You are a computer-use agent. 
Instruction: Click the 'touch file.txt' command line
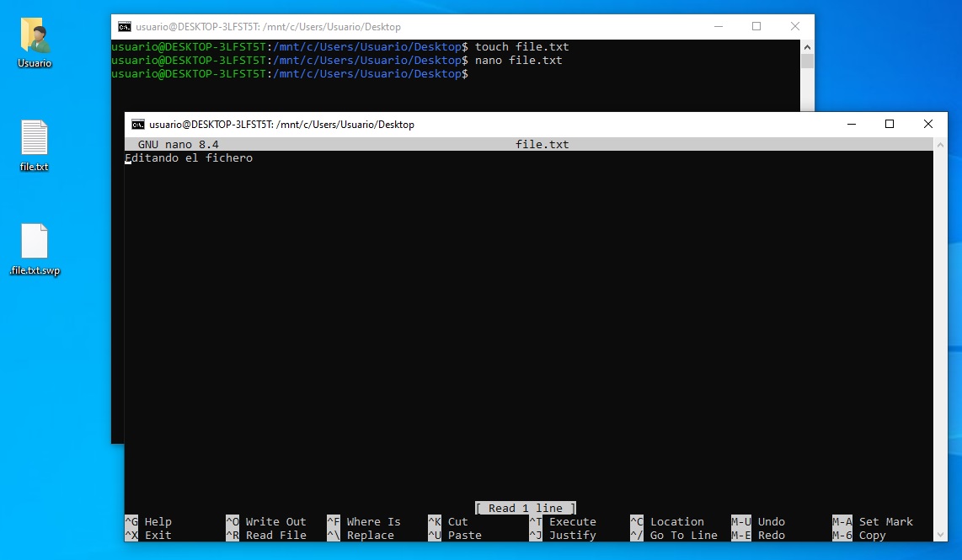tap(522, 47)
